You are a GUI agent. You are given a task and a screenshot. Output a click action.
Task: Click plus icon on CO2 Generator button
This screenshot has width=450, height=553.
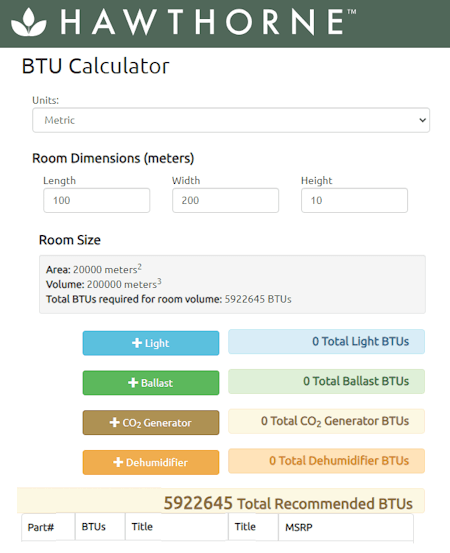[115, 422]
